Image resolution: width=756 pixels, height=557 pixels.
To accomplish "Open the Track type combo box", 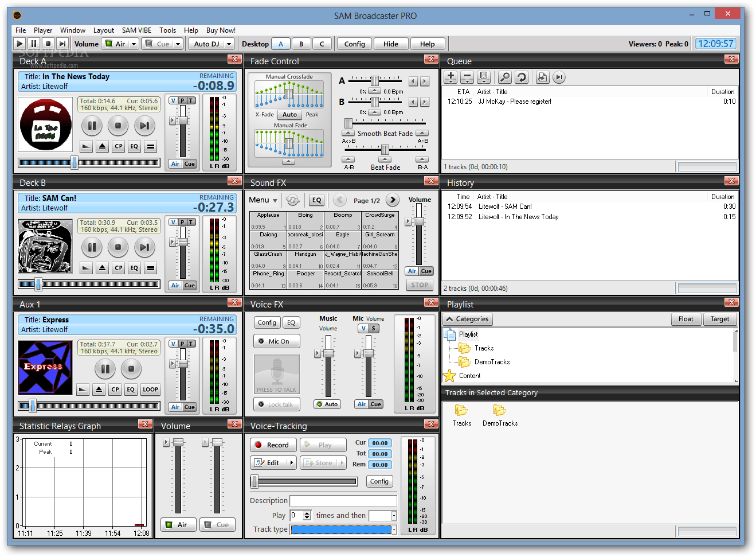I will 344,529.
